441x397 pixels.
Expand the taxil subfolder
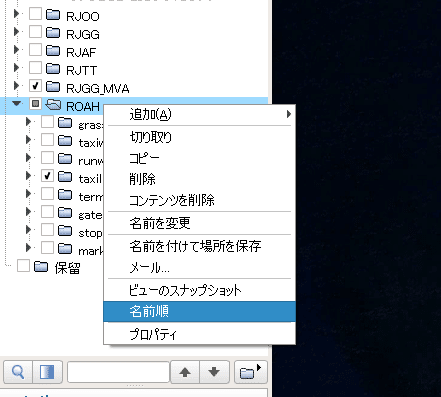tap(28, 176)
